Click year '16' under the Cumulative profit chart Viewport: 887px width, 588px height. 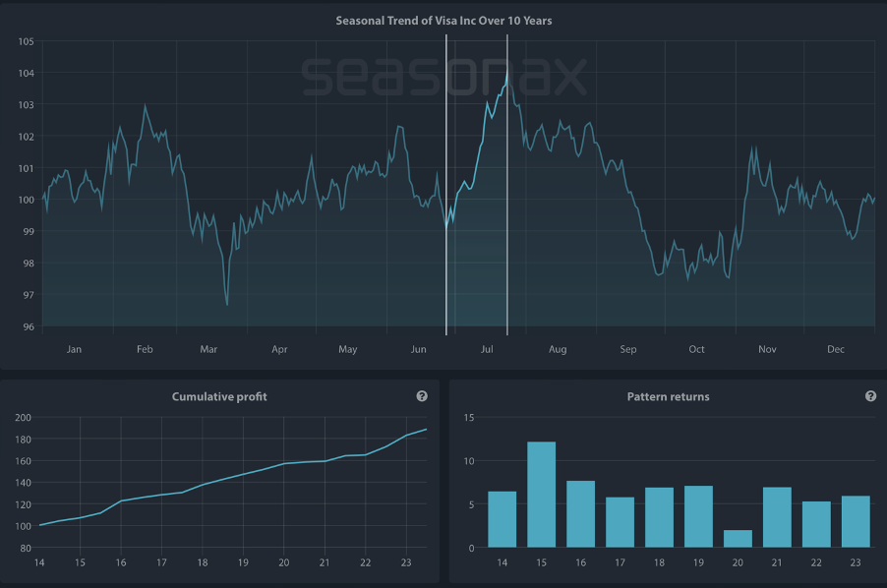point(121,563)
